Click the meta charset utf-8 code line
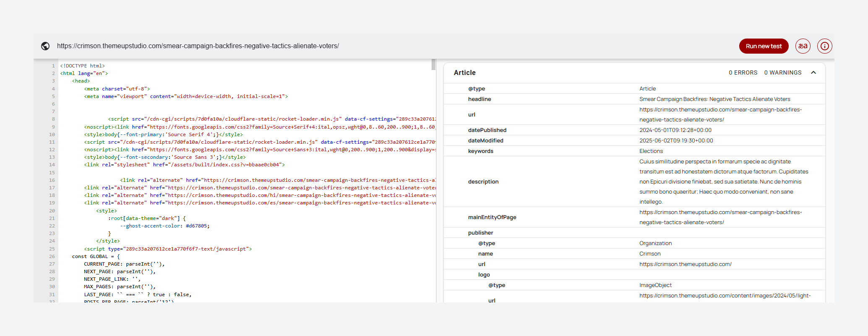The image size is (868, 336). pos(117,89)
